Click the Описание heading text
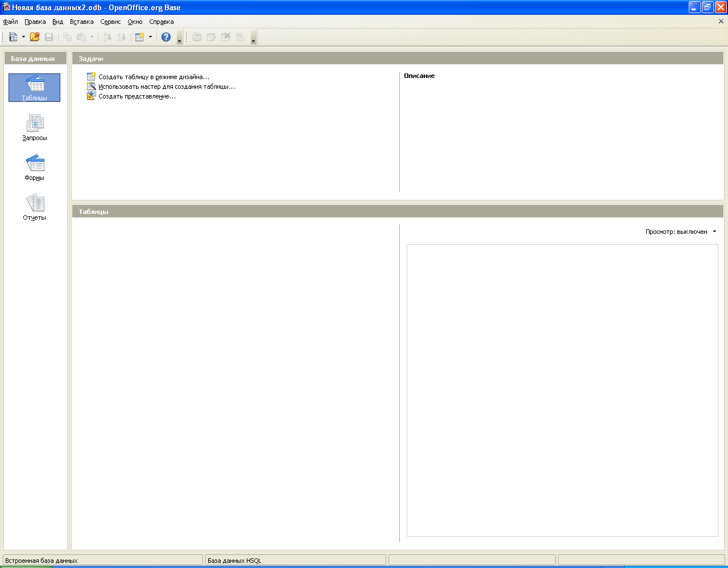Image resolution: width=728 pixels, height=568 pixels. click(x=419, y=76)
